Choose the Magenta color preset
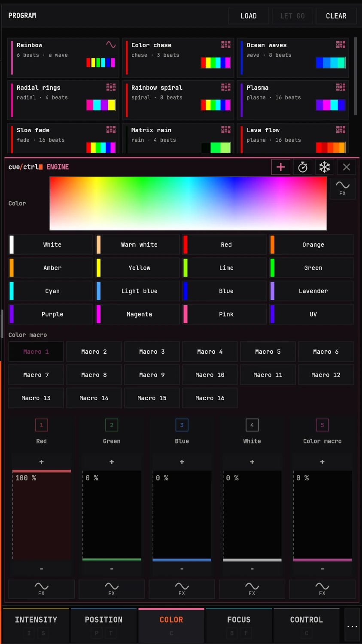The image size is (362, 644). 137,314
